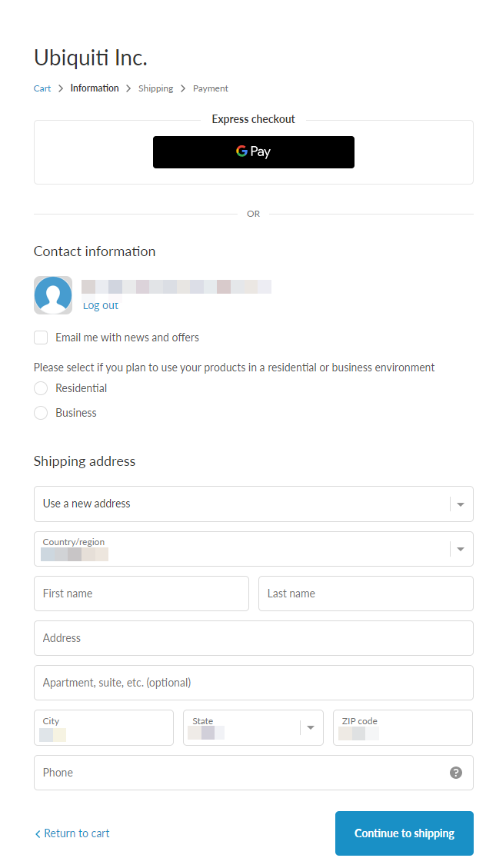
Task: Click the Apartment, suite, etc. optional field
Action: pyautogui.click(x=253, y=683)
